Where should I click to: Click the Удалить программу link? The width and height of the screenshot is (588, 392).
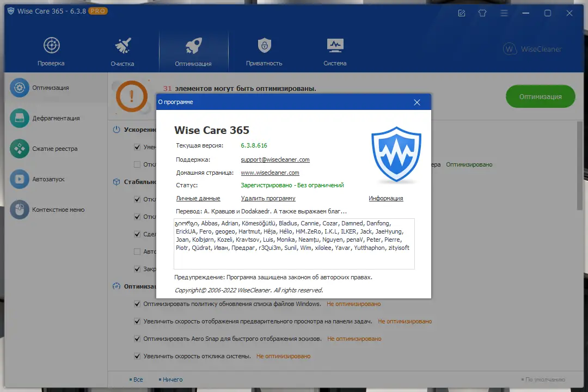point(268,198)
